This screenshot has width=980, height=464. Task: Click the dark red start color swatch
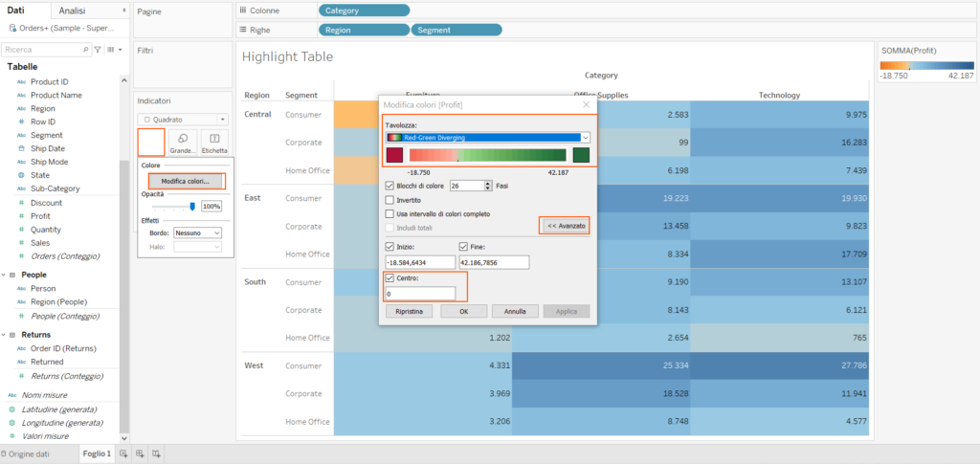tap(394, 156)
